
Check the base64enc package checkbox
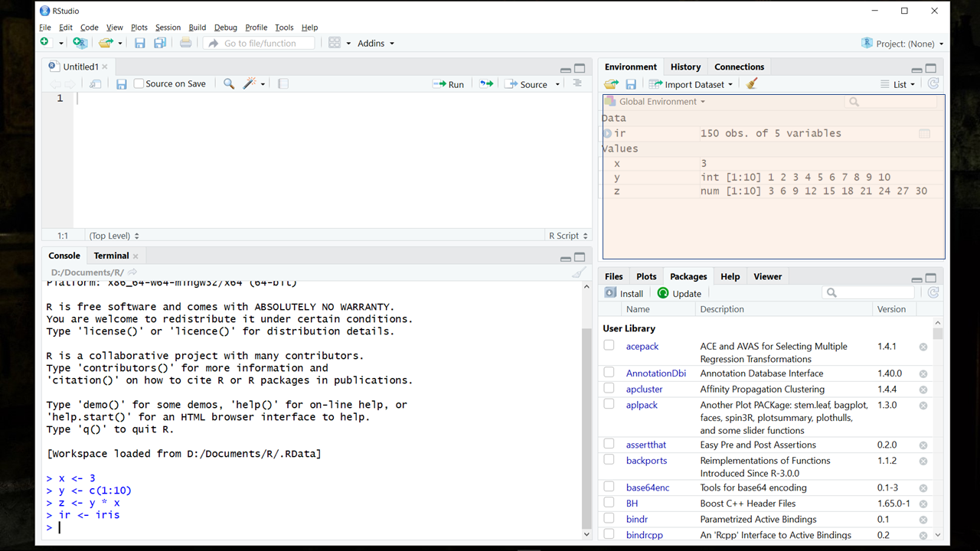click(609, 487)
